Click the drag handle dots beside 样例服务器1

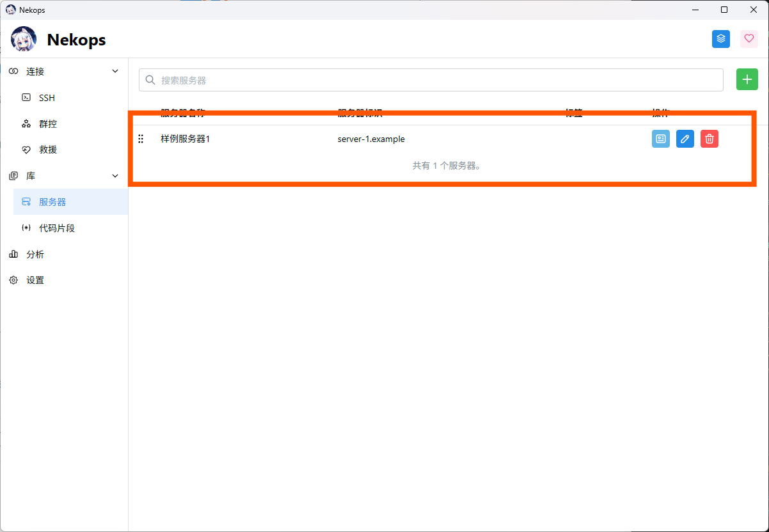pos(141,139)
